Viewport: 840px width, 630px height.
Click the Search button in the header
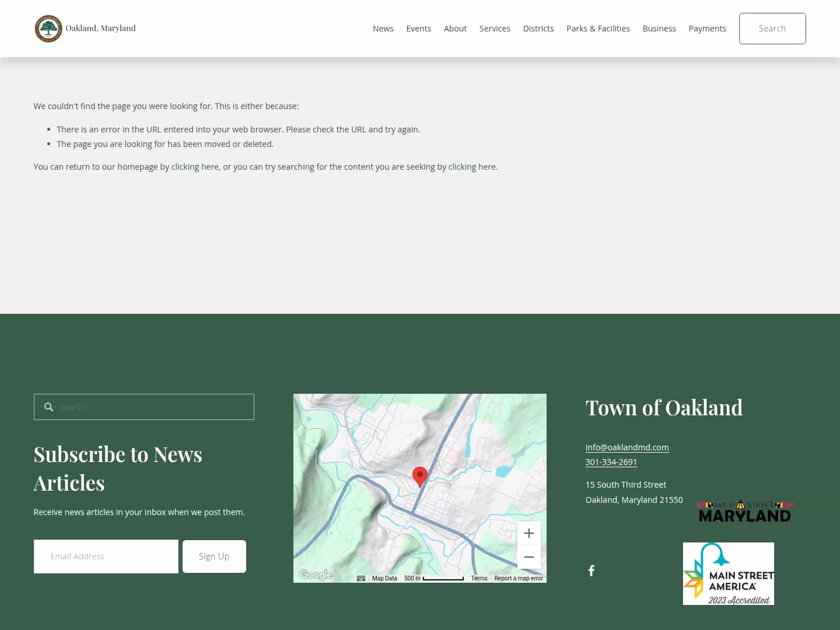click(x=772, y=28)
